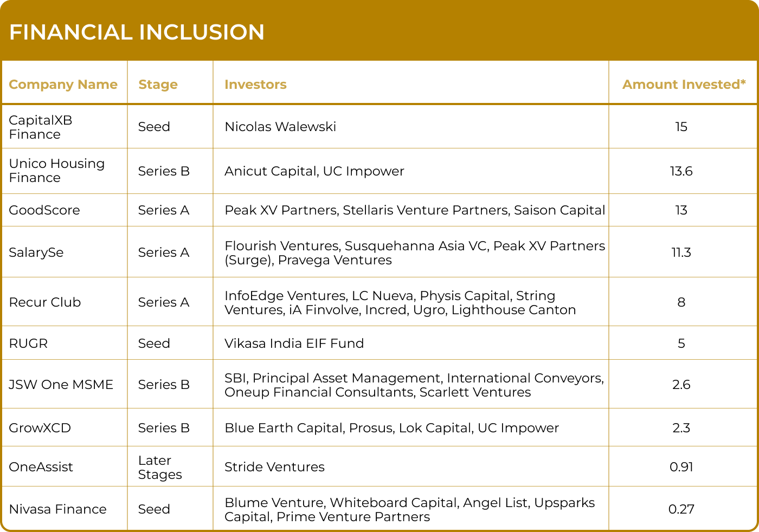
Task: Click the GrowXCD company name
Action: [40, 428]
